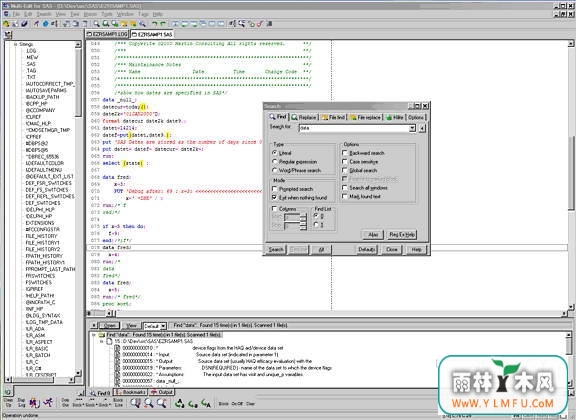Enable Global search option
The image size is (576, 420).
pos(345,170)
